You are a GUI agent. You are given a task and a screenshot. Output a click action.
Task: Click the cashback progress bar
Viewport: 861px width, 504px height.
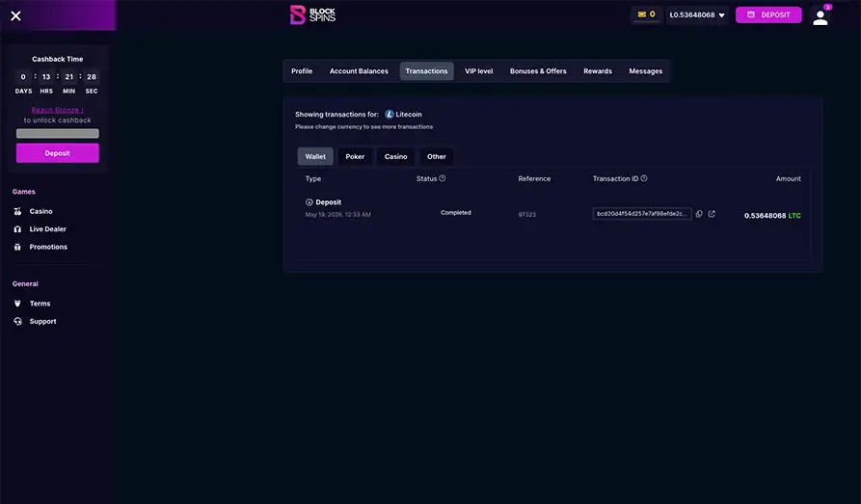pyautogui.click(x=58, y=133)
